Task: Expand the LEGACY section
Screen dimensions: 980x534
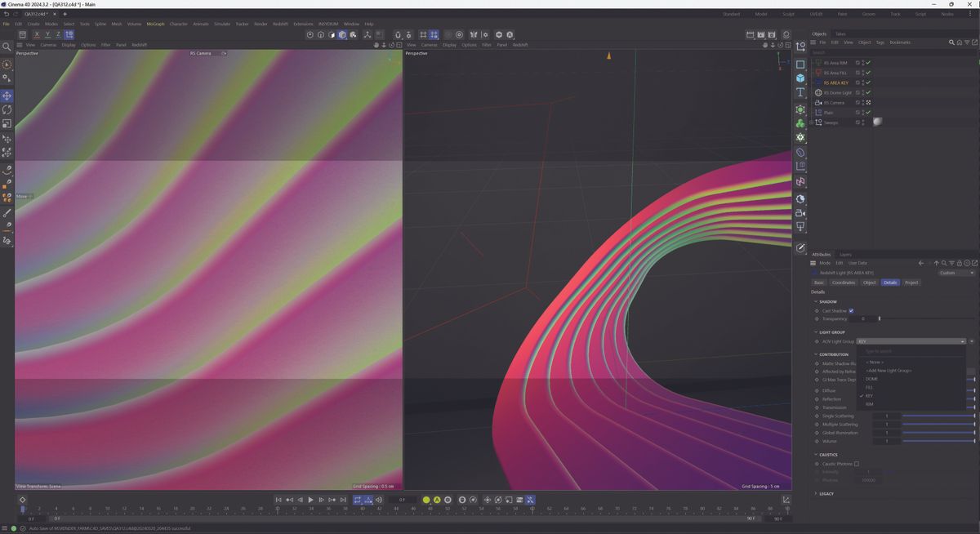Action: [815, 493]
